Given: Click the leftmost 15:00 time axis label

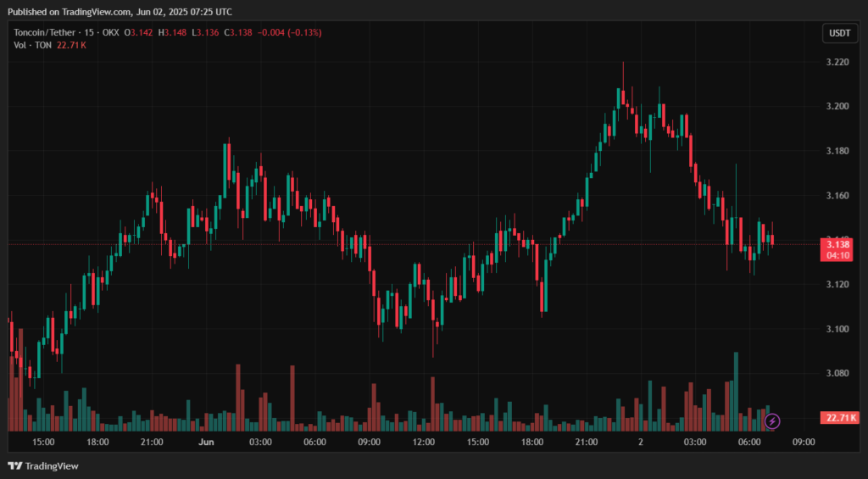Looking at the screenshot, I should (x=43, y=442).
